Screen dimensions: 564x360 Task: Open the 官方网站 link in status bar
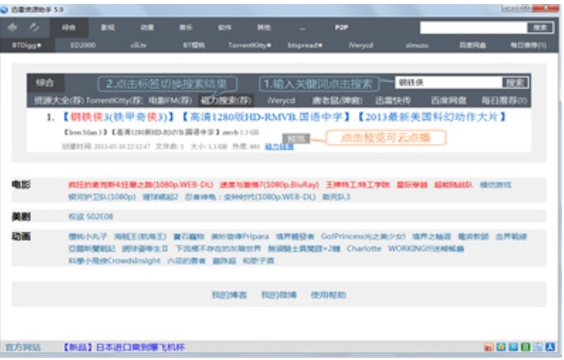(x=23, y=347)
